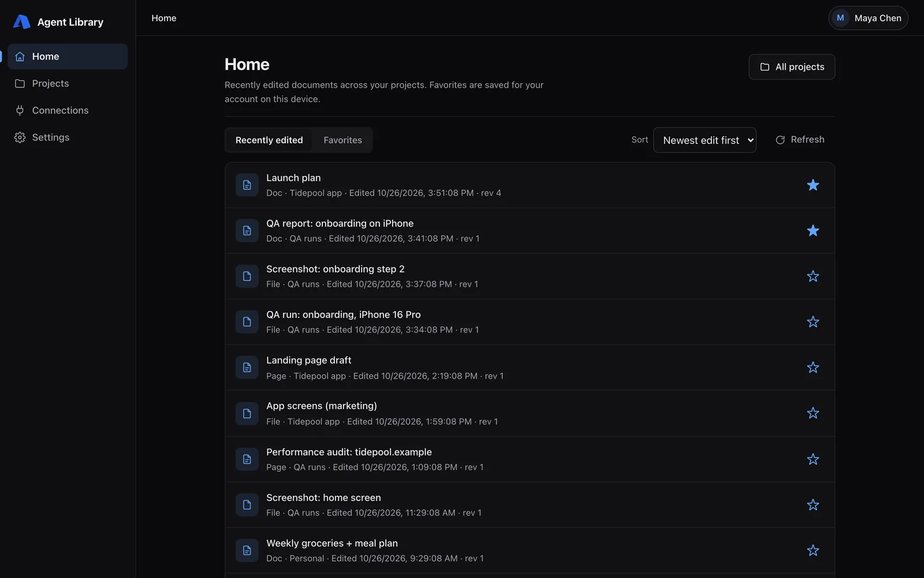The width and height of the screenshot is (924, 578).
Task: Open the Launch plan document title
Action: click(x=293, y=178)
